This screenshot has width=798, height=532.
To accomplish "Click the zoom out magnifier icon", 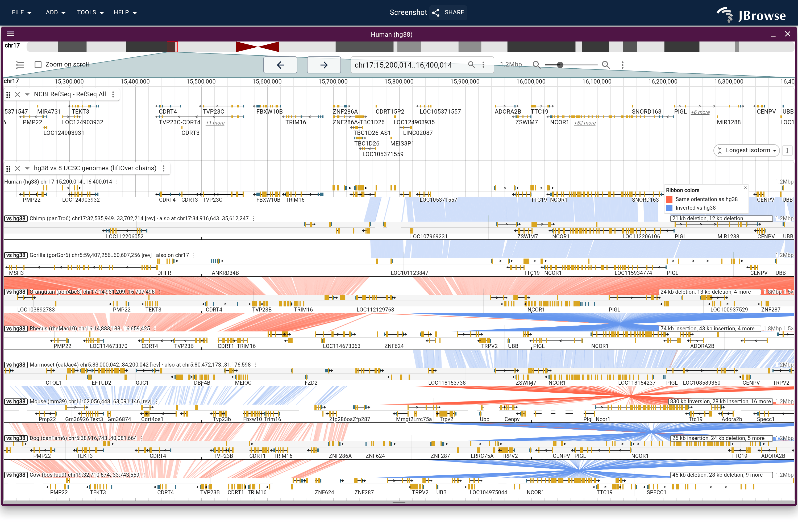I will (537, 64).
